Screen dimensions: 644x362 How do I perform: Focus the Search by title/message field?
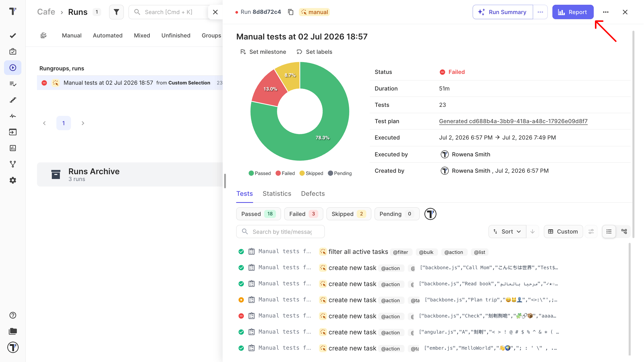280,232
